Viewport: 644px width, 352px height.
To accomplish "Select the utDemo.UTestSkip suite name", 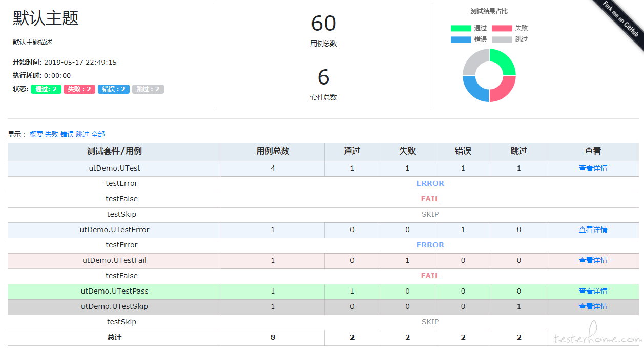I will pos(114,306).
